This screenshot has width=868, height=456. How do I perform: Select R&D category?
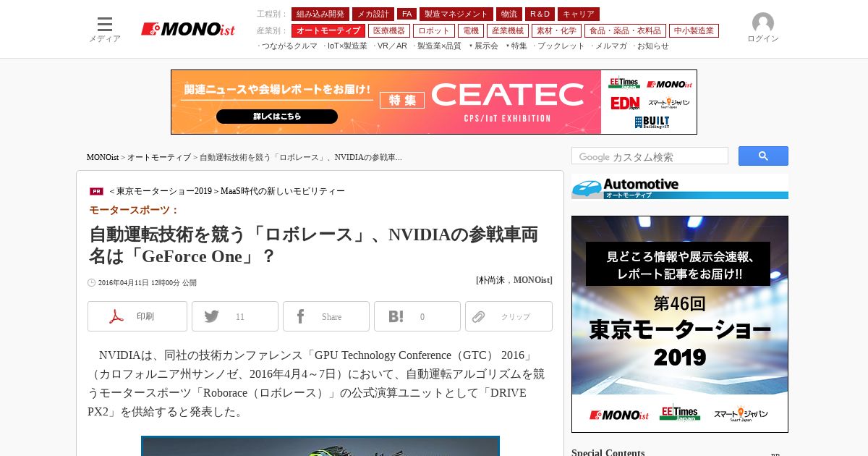[540, 14]
